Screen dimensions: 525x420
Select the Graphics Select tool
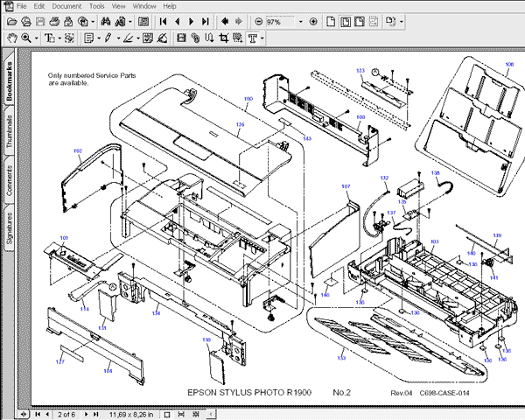pos(69,38)
